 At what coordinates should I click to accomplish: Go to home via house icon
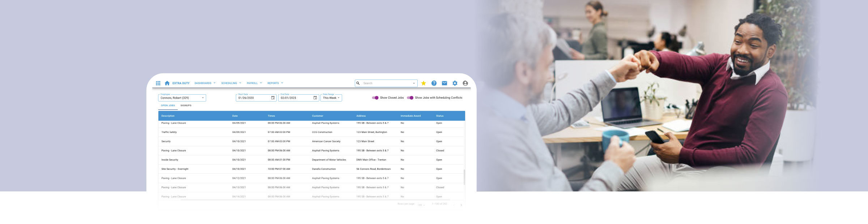[x=167, y=83]
